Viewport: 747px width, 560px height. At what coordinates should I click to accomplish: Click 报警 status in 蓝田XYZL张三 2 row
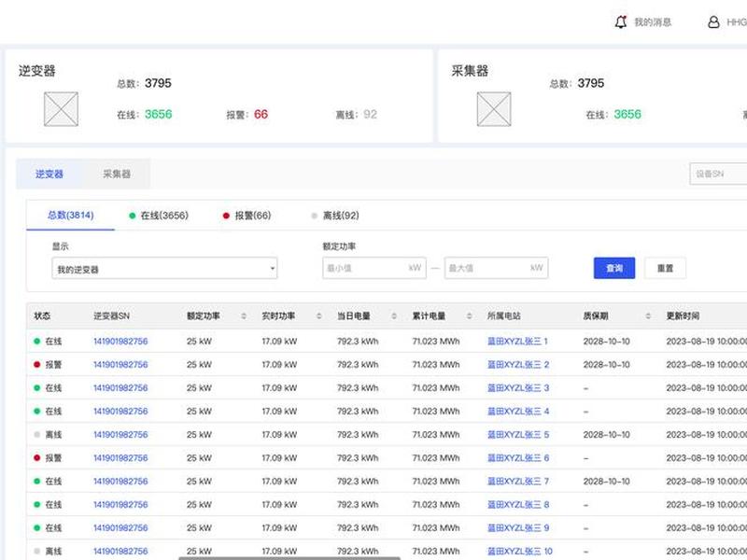48,365
